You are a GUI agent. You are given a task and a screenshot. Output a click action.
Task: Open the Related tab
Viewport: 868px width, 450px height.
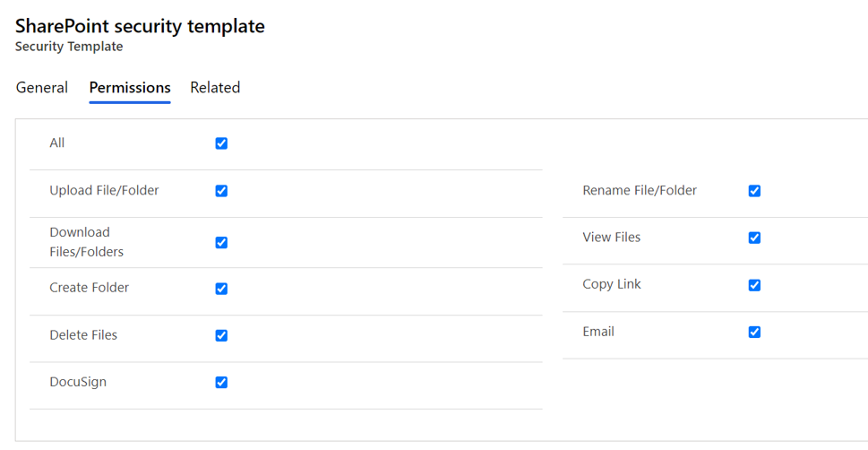click(215, 88)
